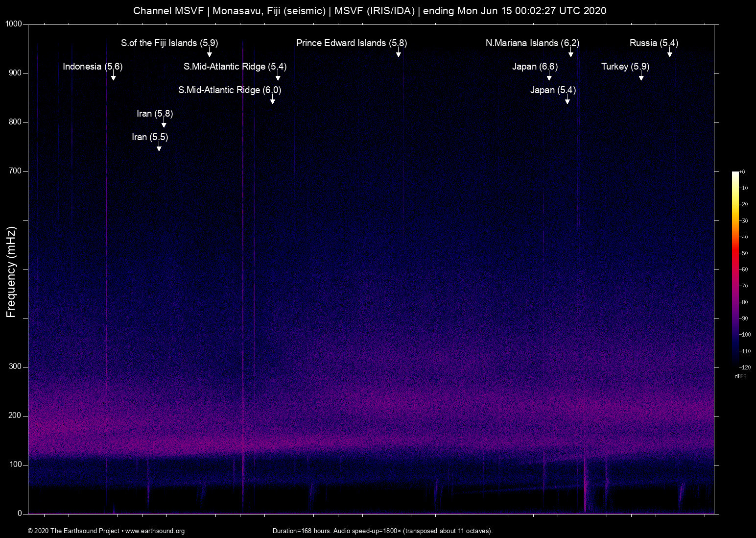Image resolution: width=756 pixels, height=538 pixels.
Task: Click the dBFS color scale bar
Action: tap(735, 269)
